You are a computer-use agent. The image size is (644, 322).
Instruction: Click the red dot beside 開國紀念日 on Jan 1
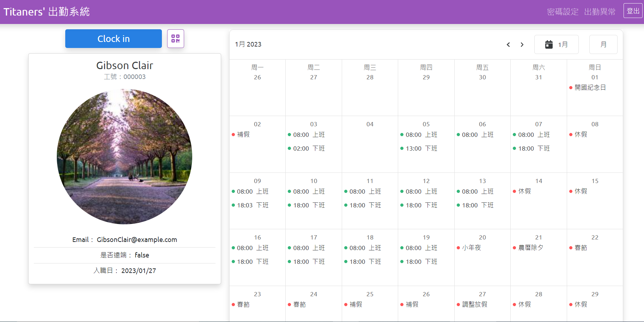click(571, 87)
